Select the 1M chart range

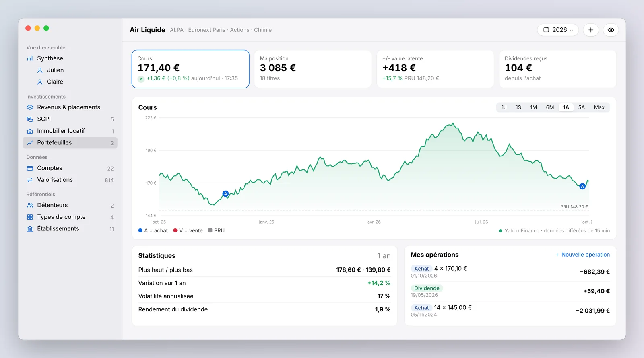[x=533, y=107]
